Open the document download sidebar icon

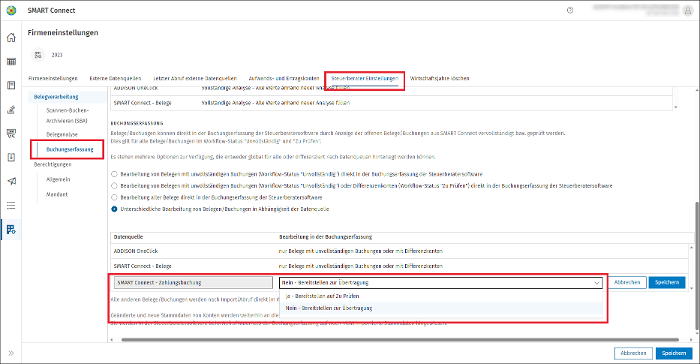[x=11, y=157]
